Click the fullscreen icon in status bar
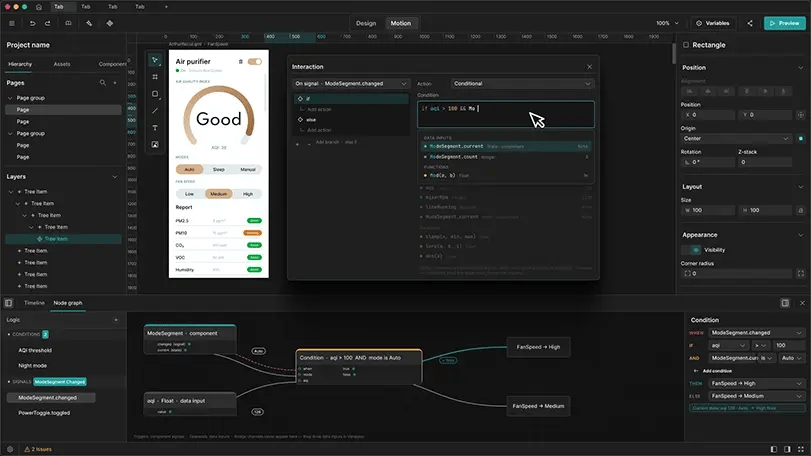The height and width of the screenshot is (456, 811). (801, 449)
